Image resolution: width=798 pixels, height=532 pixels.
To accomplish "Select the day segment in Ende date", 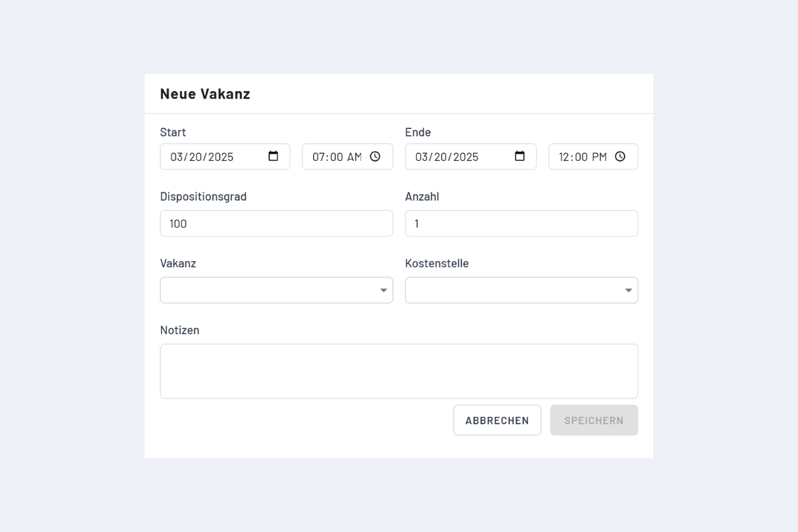I will (x=440, y=157).
